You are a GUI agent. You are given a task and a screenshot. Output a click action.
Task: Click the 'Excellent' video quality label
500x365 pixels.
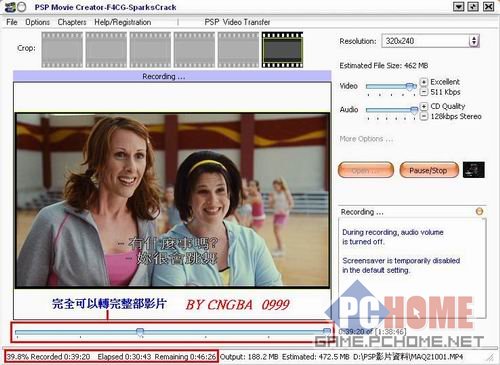pyautogui.click(x=445, y=82)
